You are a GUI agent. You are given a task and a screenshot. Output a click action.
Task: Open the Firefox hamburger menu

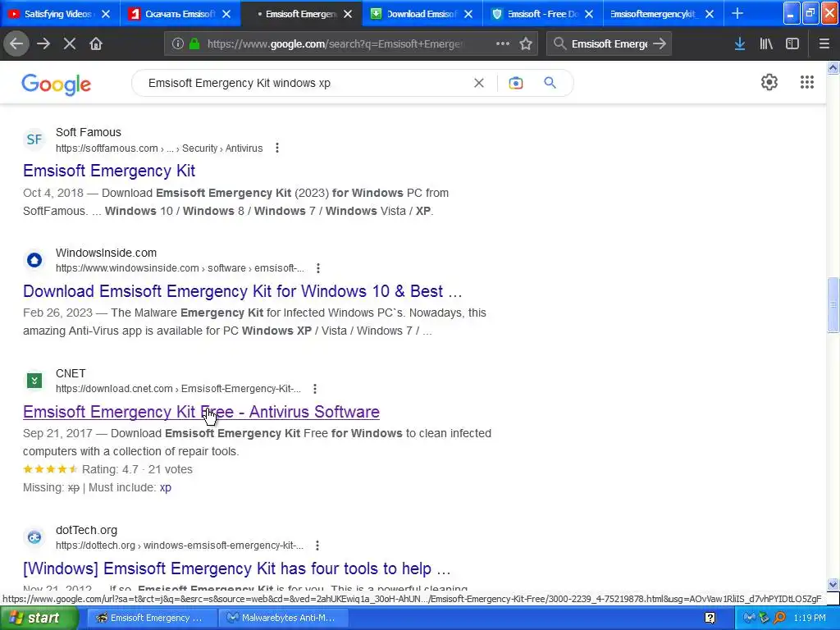click(x=824, y=43)
